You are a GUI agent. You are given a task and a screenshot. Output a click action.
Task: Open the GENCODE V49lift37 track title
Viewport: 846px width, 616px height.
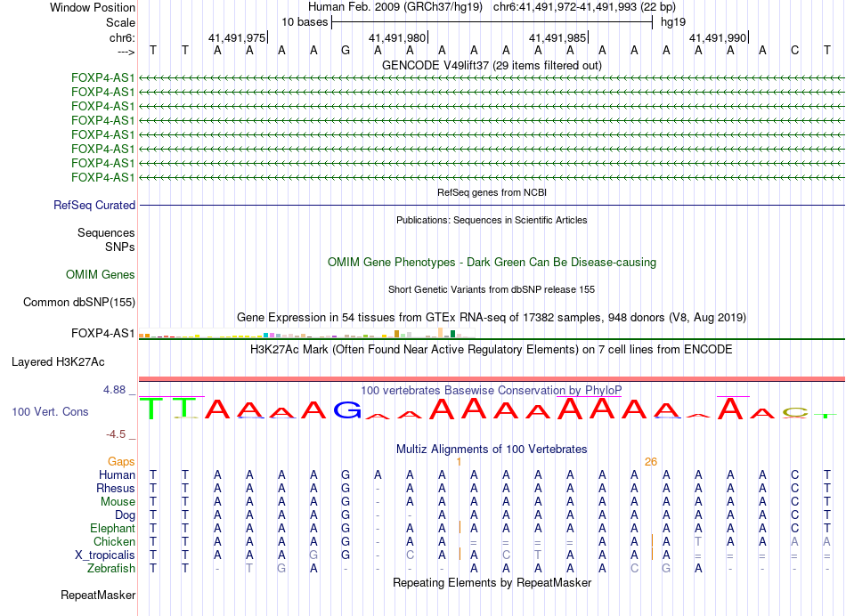(x=492, y=65)
